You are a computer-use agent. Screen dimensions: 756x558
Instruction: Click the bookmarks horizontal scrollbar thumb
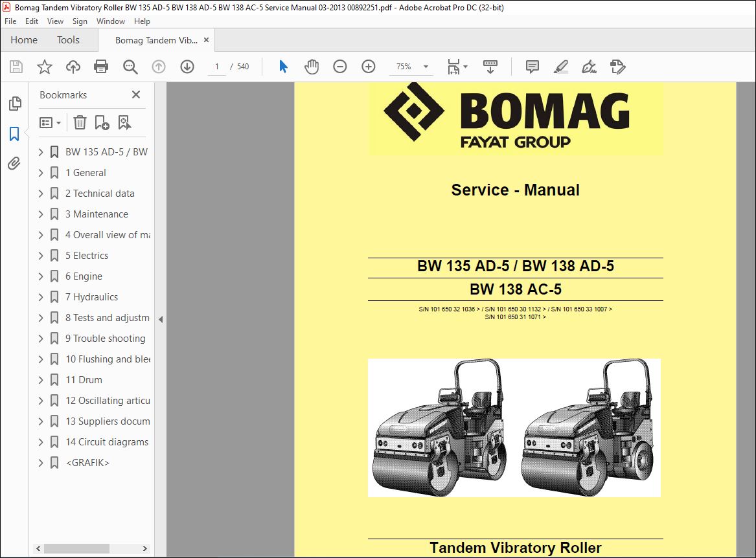pos(76,548)
